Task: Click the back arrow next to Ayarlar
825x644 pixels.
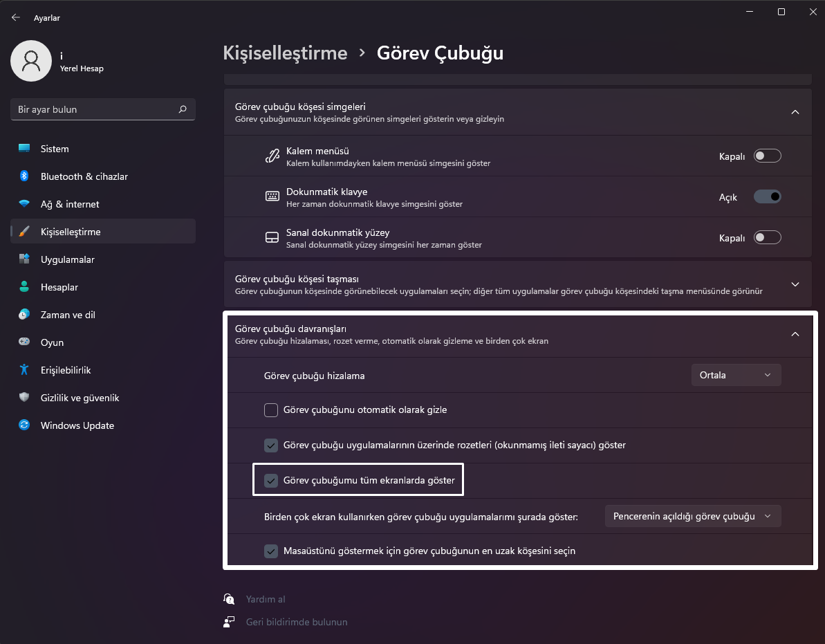Action: pos(16,18)
